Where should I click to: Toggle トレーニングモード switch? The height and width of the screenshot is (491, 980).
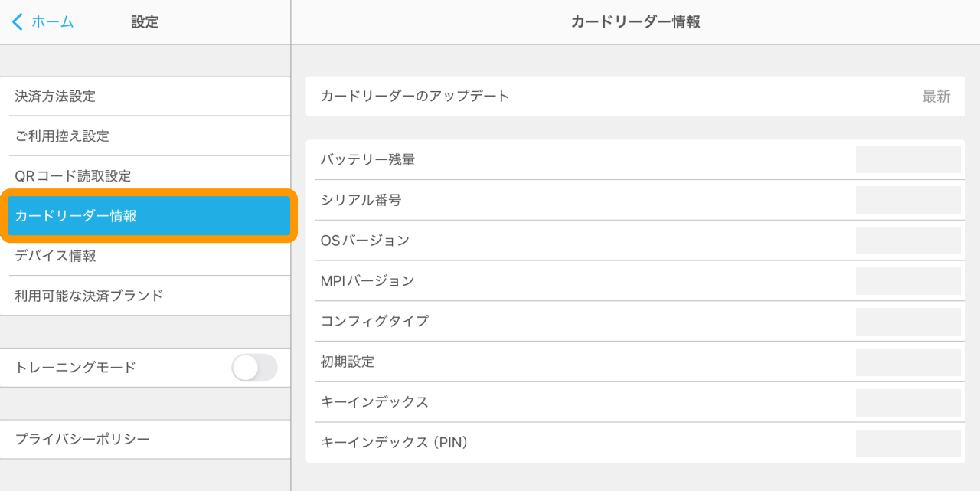[x=254, y=368]
